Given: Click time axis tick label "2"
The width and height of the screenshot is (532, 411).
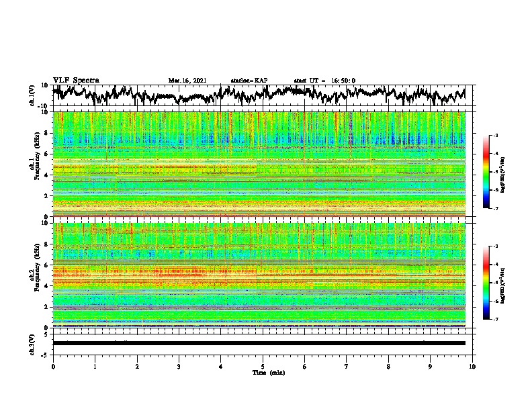Looking at the screenshot, I should pos(137,367).
